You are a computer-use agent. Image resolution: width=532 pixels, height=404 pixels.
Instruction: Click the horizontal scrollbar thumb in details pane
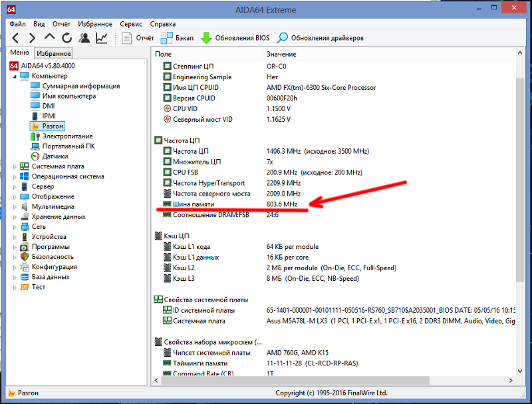click(x=295, y=381)
